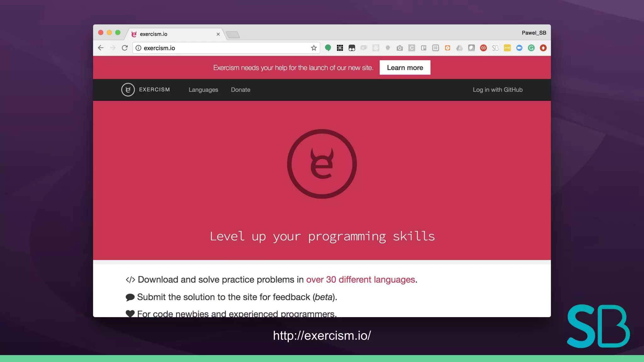Open the Google Drive extension icon
The height and width of the screenshot is (362, 644).
(x=459, y=48)
